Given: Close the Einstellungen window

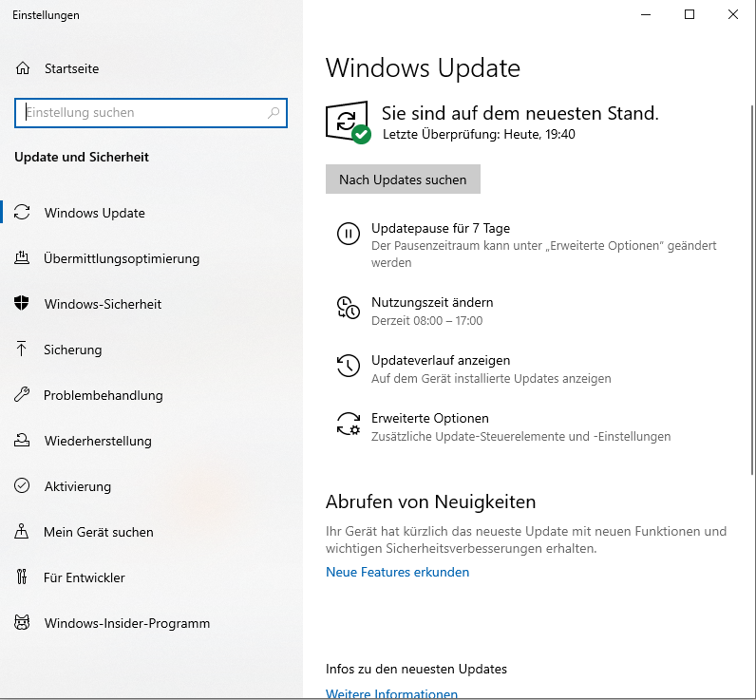Looking at the screenshot, I should 733,14.
